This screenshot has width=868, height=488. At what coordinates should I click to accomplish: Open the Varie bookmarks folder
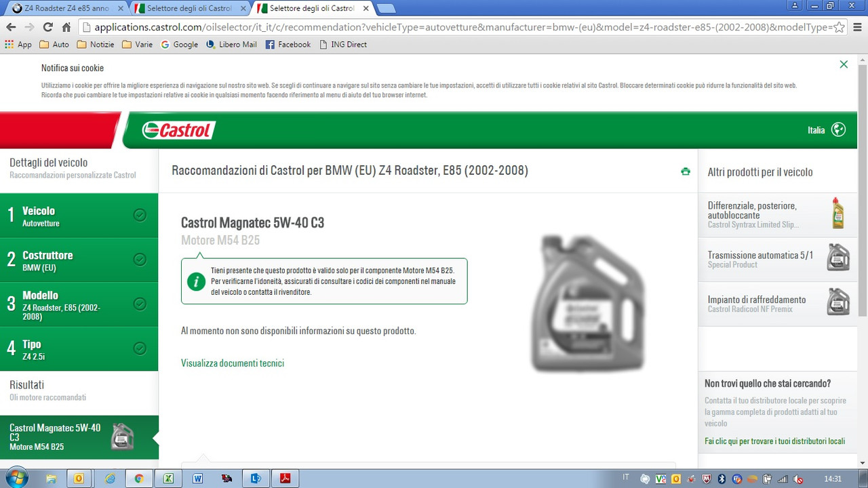137,45
